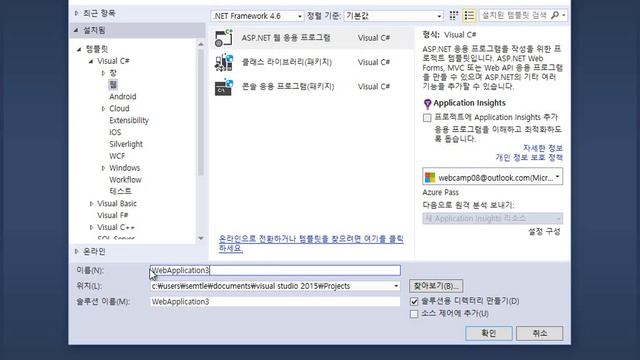Viewport: 640px width, 360px height.
Task: Collapse the templates tree node
Action: tap(79, 49)
